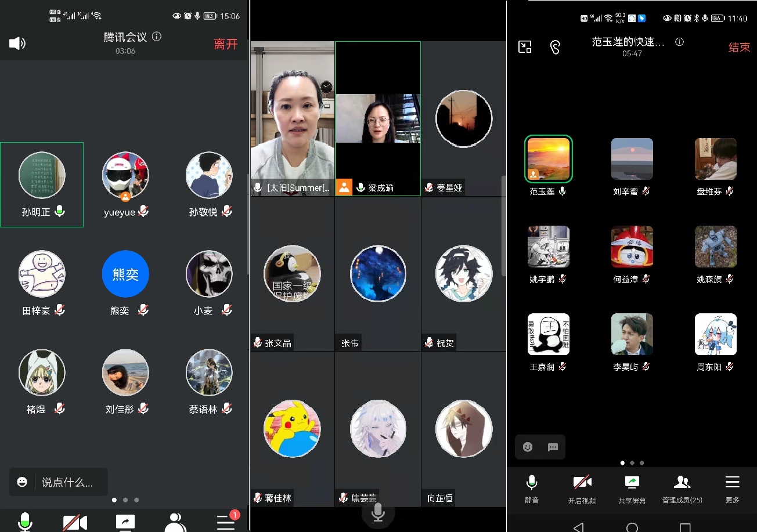
Task: Toggle the 静音 microphone button
Action: tap(531, 488)
